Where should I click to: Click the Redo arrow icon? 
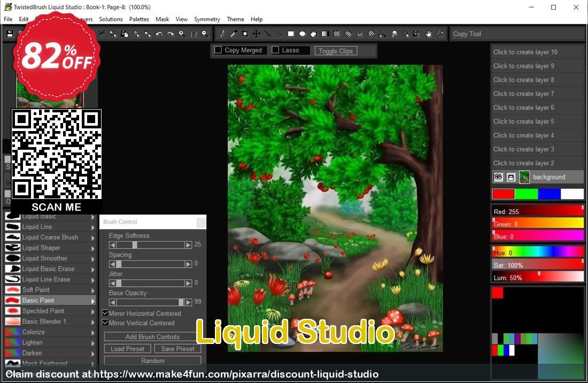tap(171, 34)
